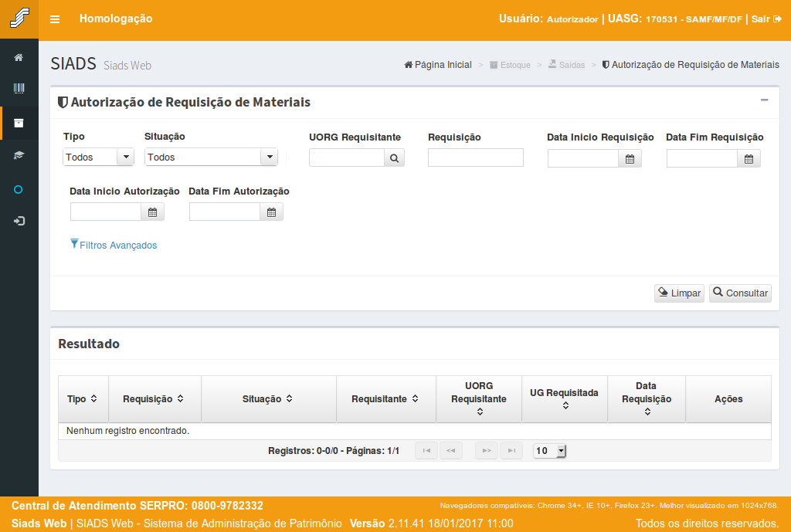Sort results by Requisitante column

386,399
